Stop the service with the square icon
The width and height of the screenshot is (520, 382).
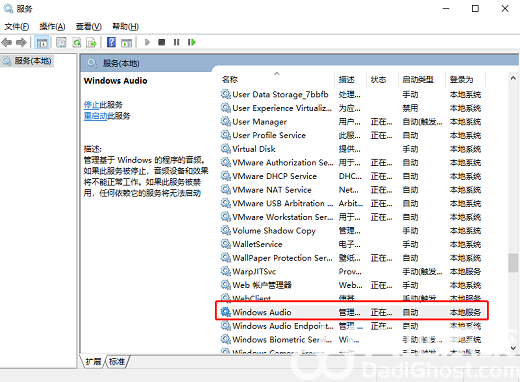(x=162, y=42)
